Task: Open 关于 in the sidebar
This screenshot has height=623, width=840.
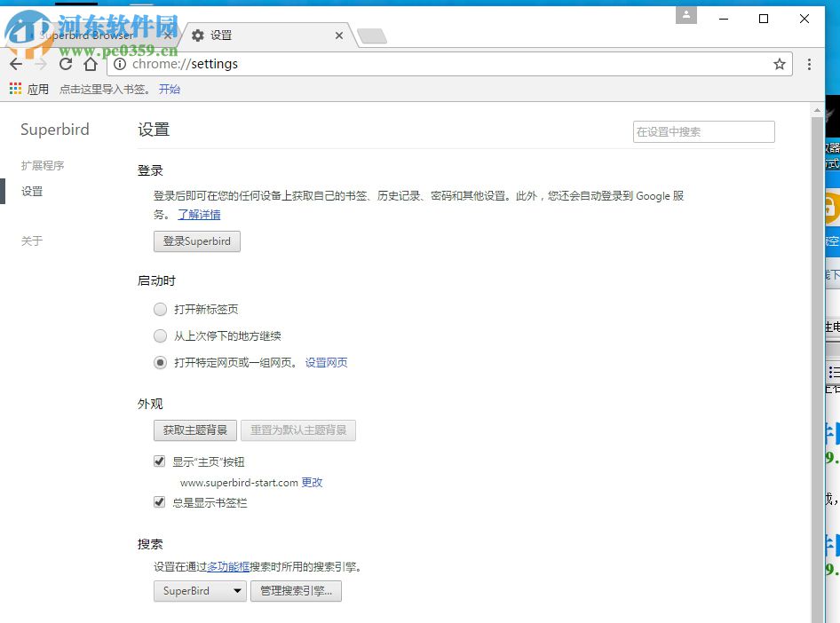Action: coord(32,241)
